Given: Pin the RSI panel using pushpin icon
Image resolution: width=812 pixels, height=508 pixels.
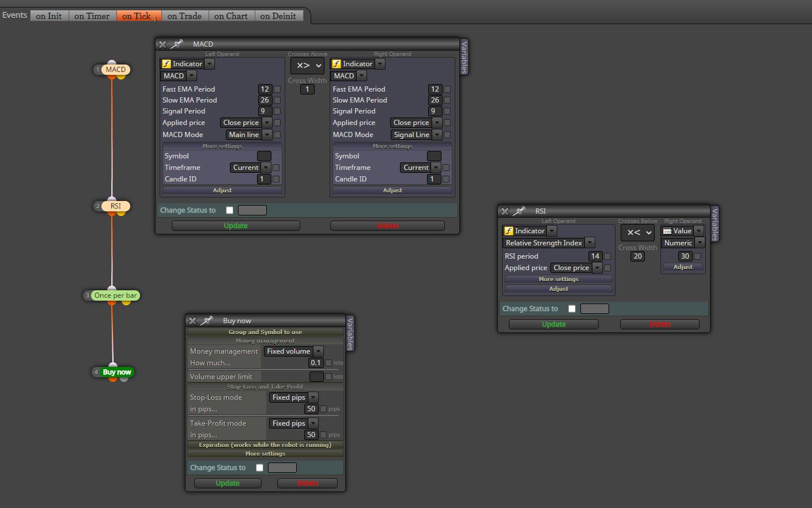Looking at the screenshot, I should 519,211.
